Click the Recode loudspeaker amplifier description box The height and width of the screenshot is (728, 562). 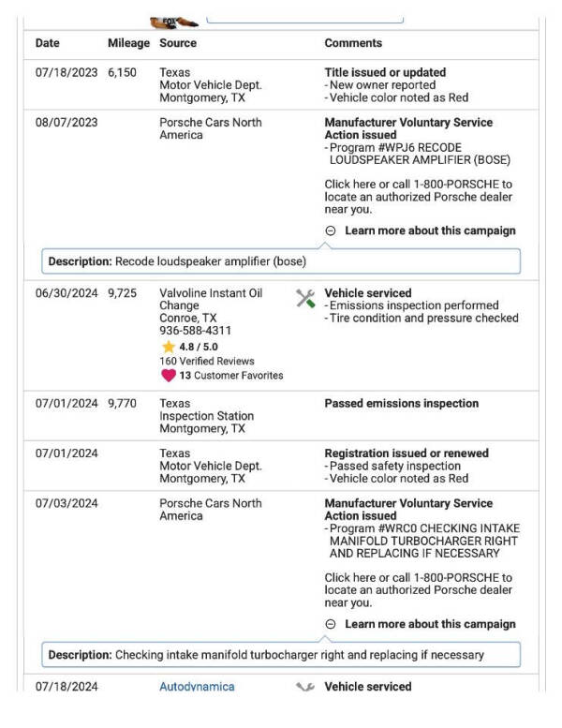pos(281,261)
